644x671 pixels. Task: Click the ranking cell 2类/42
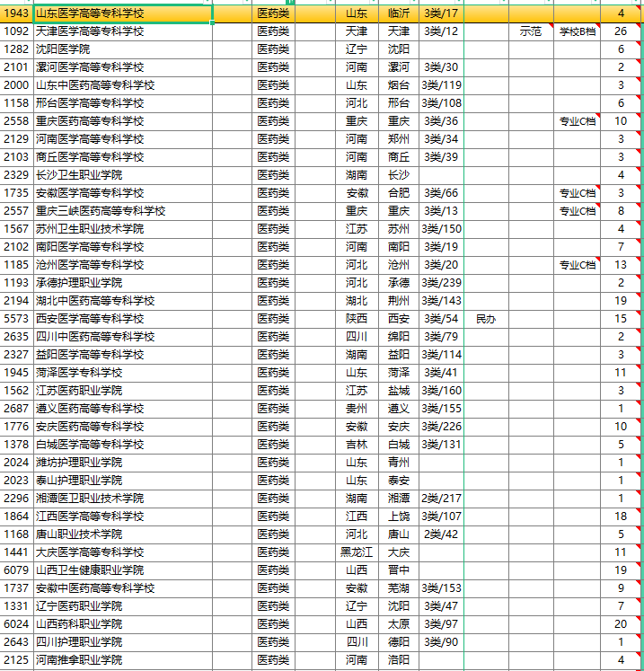[442, 535]
